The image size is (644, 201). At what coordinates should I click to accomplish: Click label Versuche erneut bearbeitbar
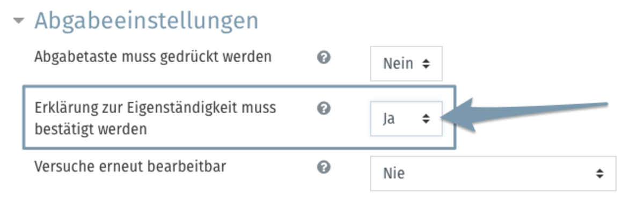tap(130, 166)
